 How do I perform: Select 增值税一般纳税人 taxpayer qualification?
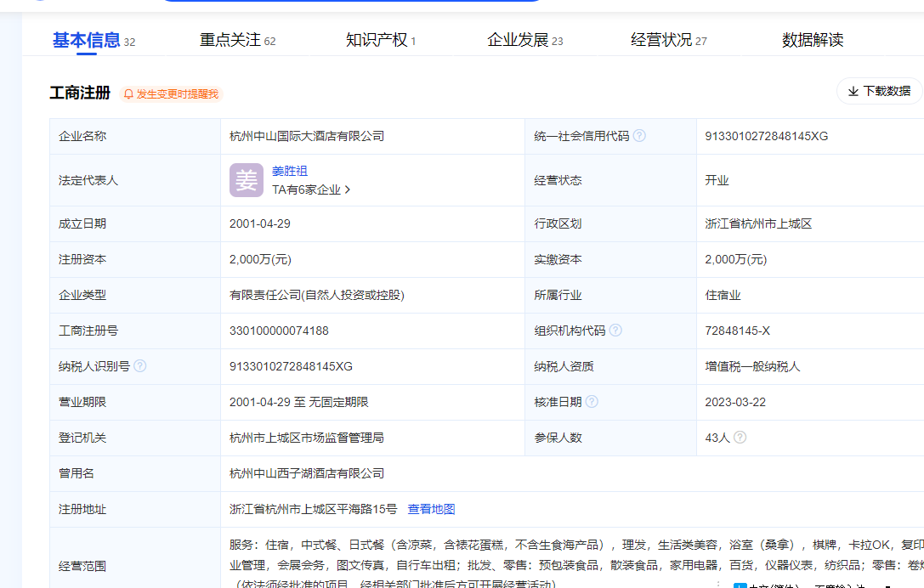tap(752, 366)
